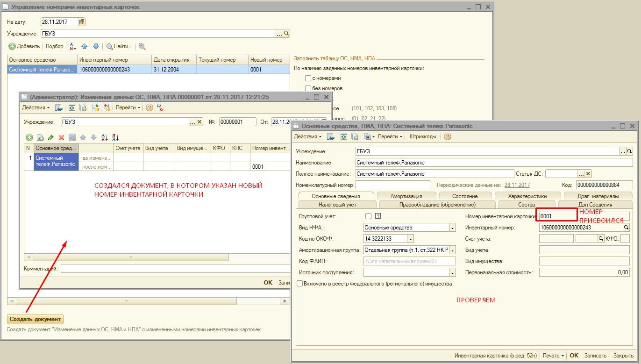Clear Статья ДС field with X icon
This screenshot has width=641, height=364.
588,173
